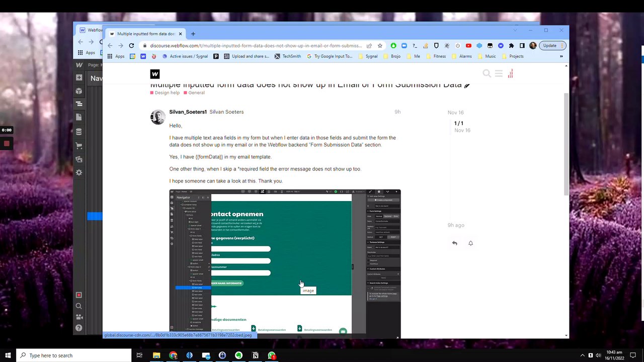
Task: Open the Webflow Symbols cube panel
Action: 79,91
